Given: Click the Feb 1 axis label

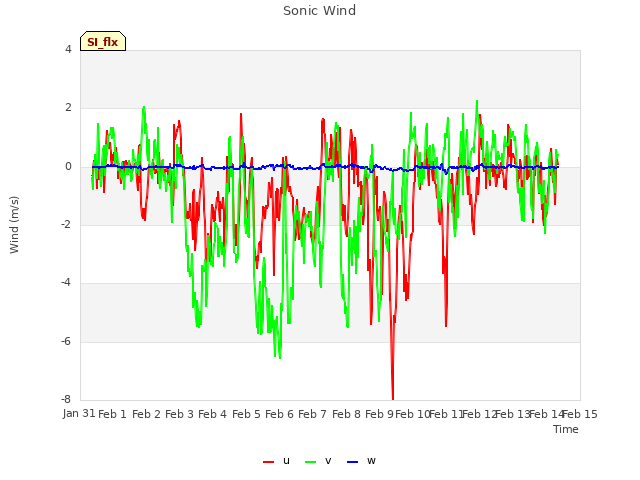Looking at the screenshot, I should pos(113,414).
